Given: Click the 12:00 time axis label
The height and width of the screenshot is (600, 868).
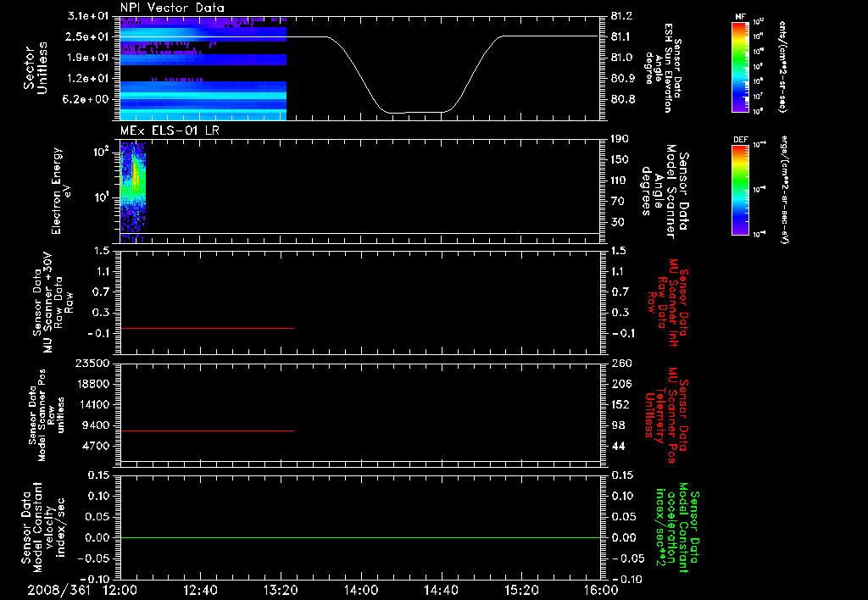Looking at the screenshot, I should coord(120,590).
